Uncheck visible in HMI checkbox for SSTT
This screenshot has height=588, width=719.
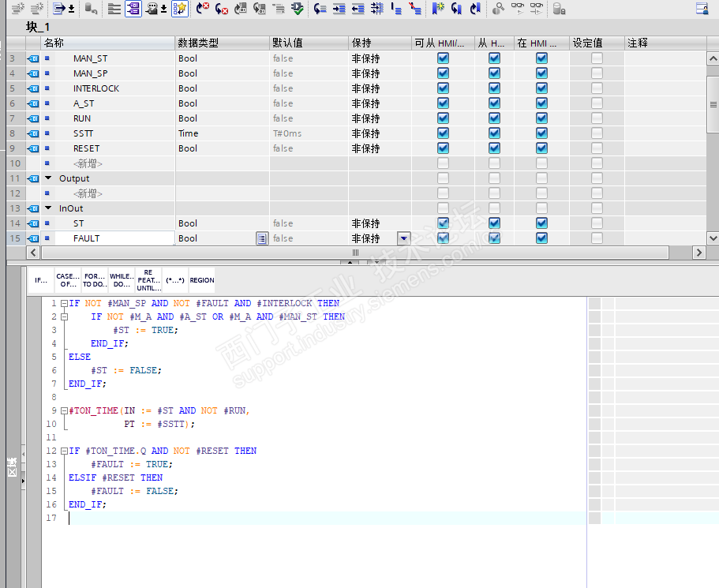541,133
